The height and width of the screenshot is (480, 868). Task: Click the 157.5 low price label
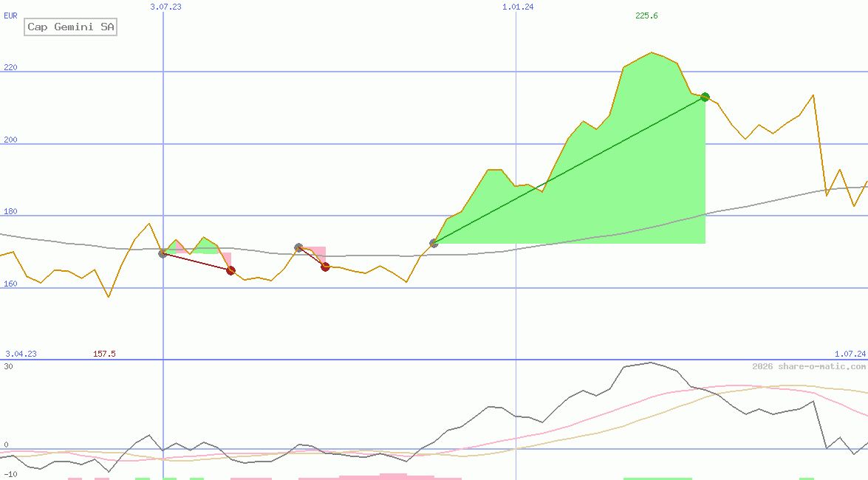[x=104, y=354]
